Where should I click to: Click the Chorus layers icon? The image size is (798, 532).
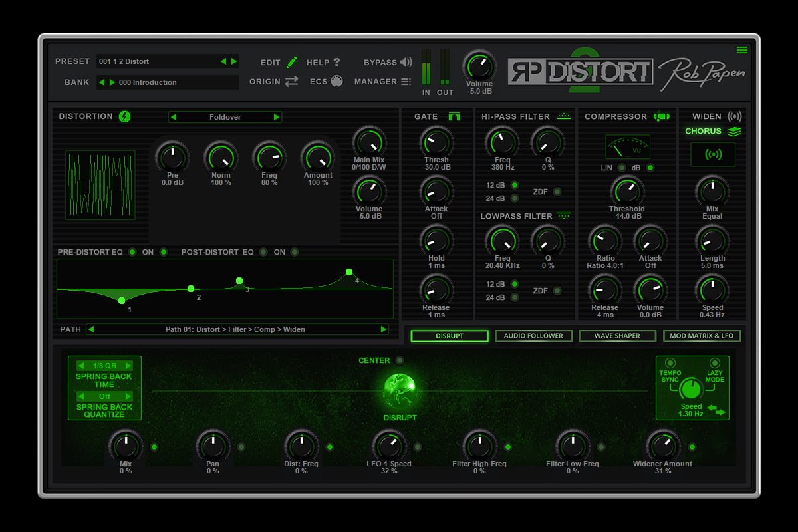[x=733, y=131]
